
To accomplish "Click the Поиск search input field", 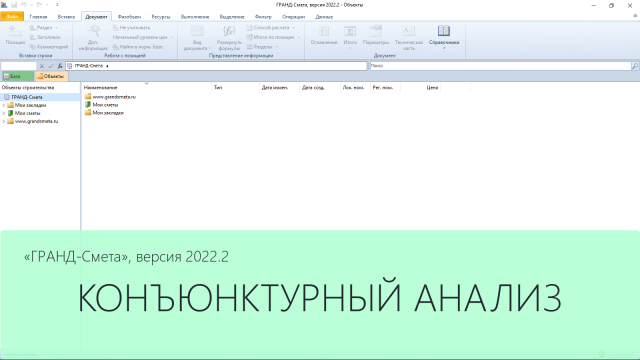I will click(x=500, y=66).
